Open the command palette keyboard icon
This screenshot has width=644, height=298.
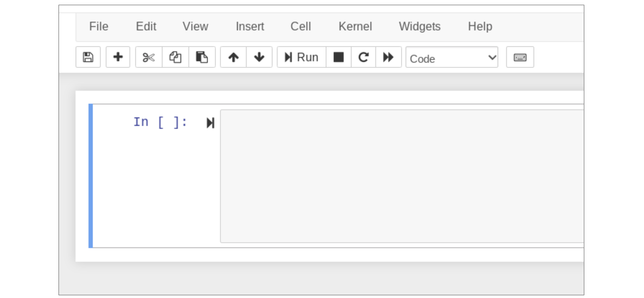click(x=520, y=57)
